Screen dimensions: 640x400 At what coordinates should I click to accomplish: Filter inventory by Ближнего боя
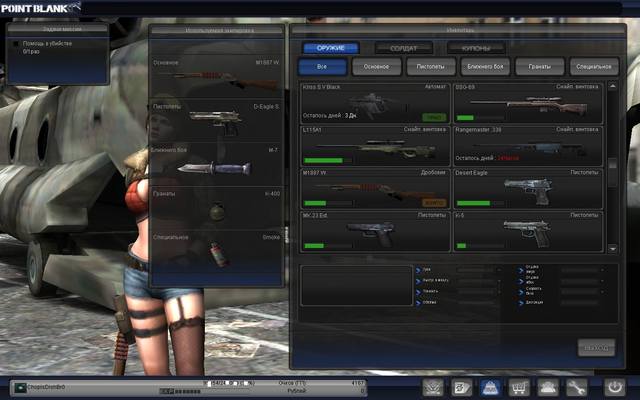click(485, 67)
